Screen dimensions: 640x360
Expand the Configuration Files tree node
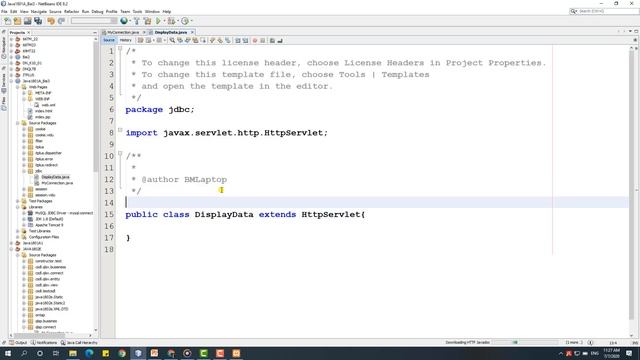[x=18, y=237]
